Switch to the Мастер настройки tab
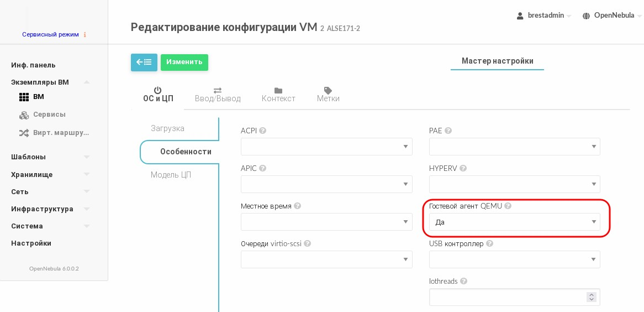Viewport: 644px width, 312px height. coord(498,61)
